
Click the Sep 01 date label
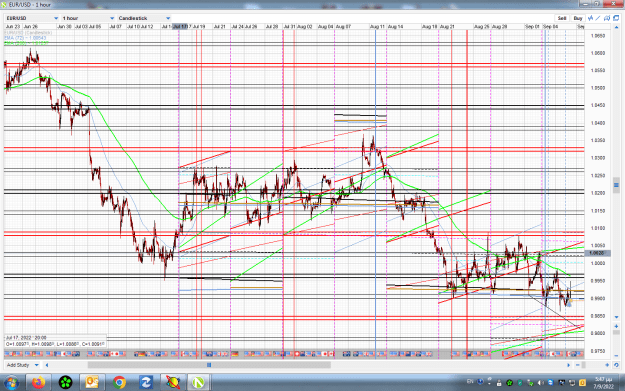pyautogui.click(x=532, y=27)
